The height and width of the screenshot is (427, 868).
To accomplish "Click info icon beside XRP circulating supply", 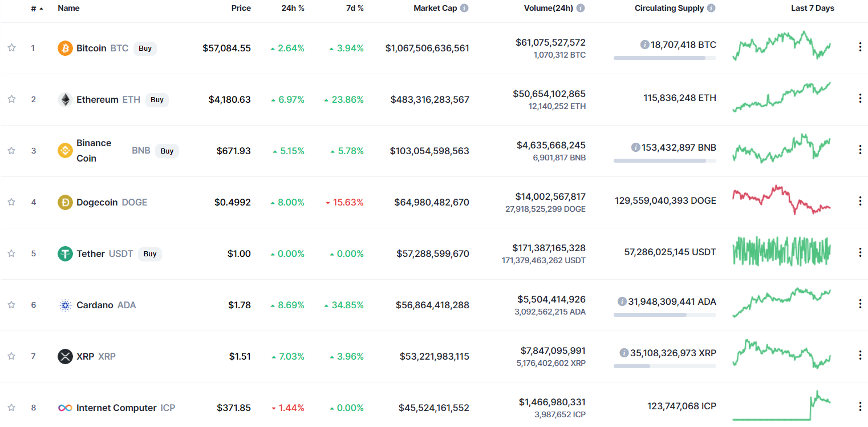I will tap(624, 353).
